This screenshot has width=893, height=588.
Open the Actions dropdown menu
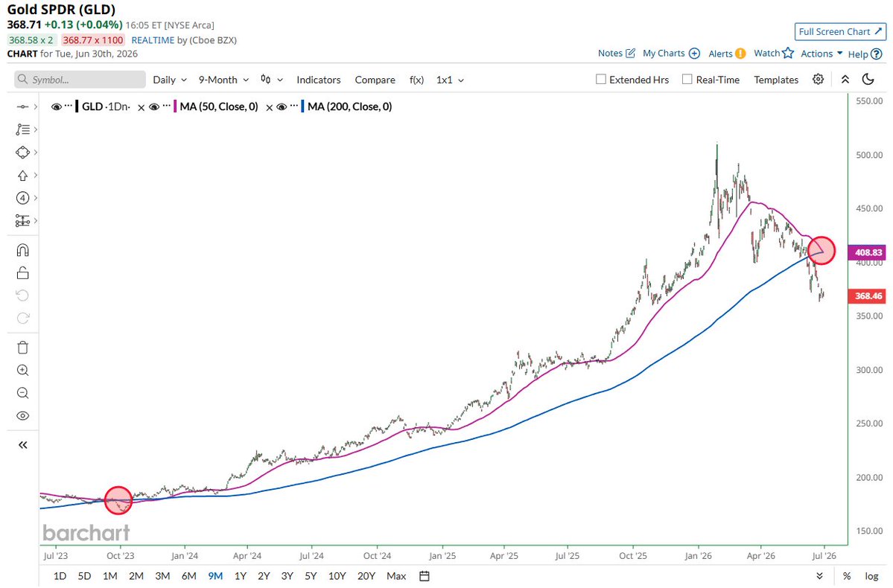click(822, 54)
